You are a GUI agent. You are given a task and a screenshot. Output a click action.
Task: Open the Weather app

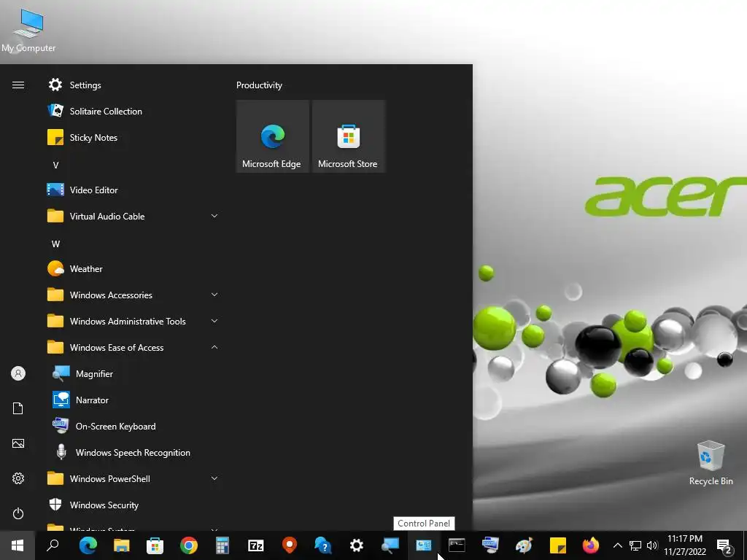coord(133,269)
